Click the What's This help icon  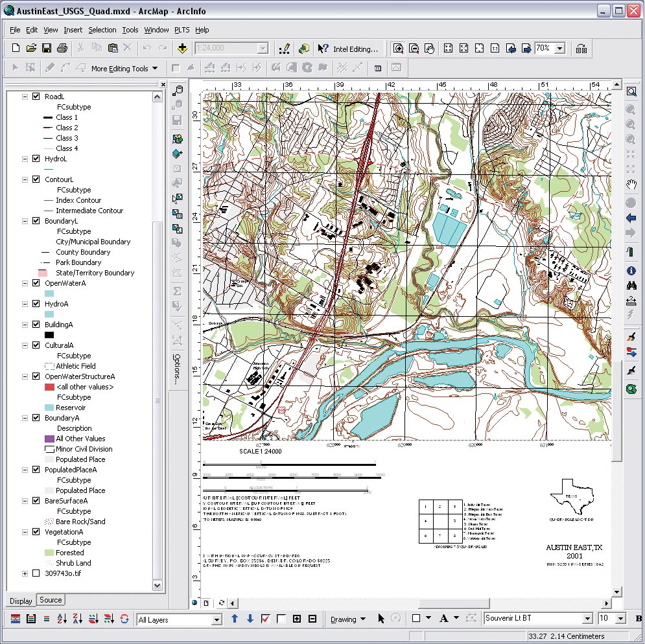click(x=323, y=49)
